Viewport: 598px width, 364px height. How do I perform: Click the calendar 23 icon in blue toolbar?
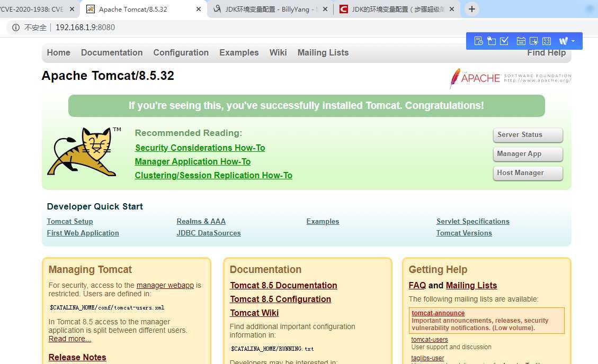tap(547, 41)
